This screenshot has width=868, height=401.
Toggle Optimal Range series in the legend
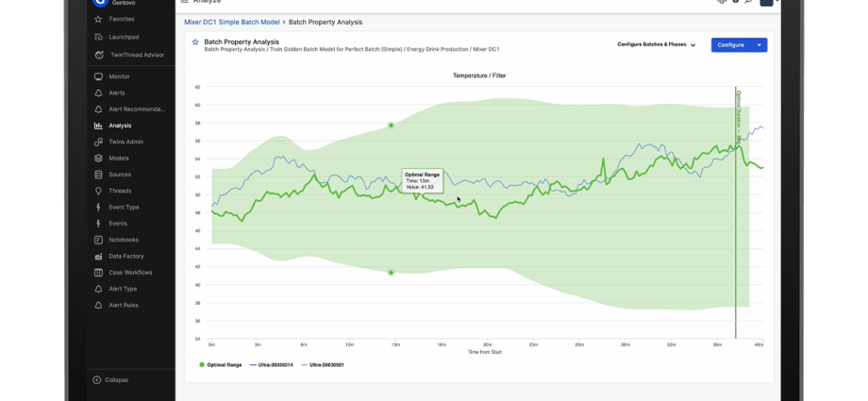click(x=220, y=364)
